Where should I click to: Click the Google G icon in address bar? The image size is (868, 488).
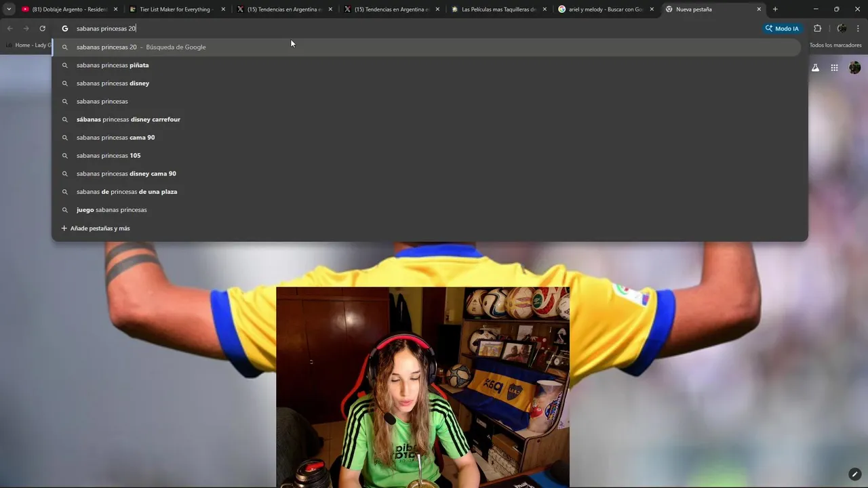tap(65, 28)
